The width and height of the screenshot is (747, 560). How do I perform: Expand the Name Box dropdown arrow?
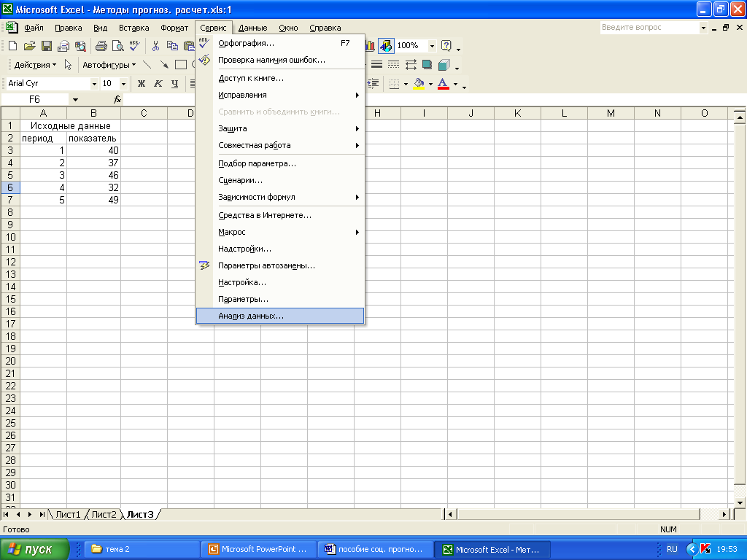75,99
